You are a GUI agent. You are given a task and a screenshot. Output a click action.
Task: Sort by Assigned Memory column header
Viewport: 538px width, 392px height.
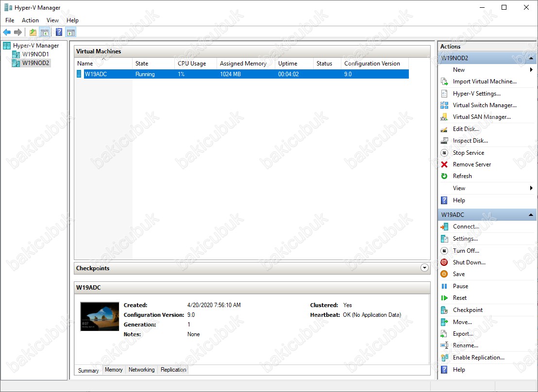(246, 64)
